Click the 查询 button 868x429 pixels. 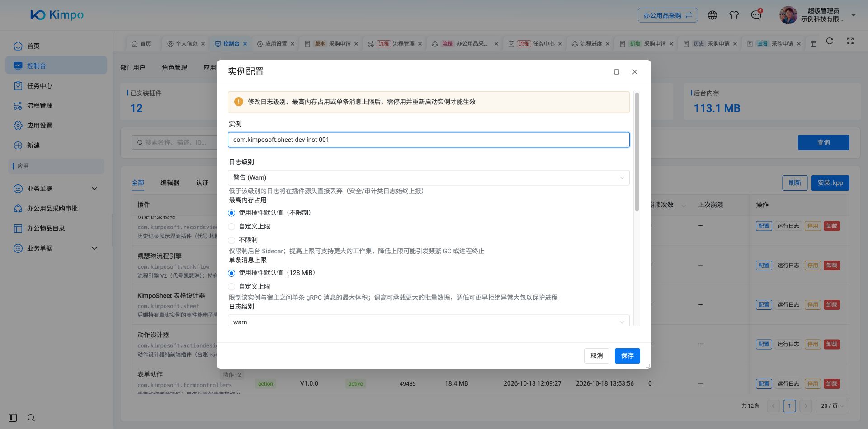point(824,143)
